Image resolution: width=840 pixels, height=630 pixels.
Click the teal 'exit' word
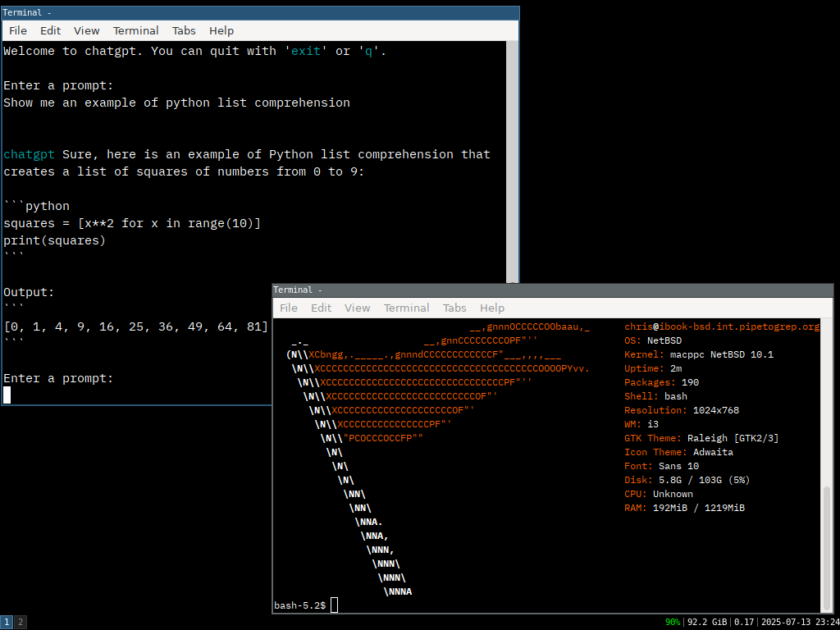point(306,51)
